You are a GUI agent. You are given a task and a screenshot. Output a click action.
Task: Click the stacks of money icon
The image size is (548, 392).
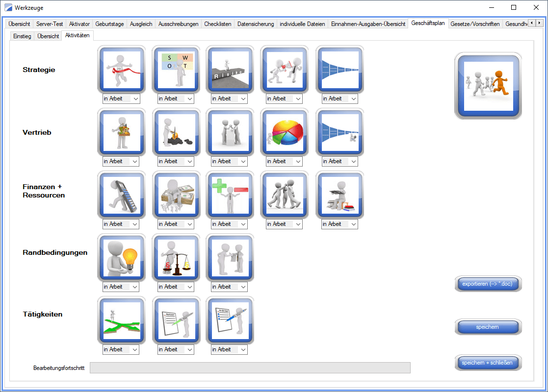coord(176,195)
